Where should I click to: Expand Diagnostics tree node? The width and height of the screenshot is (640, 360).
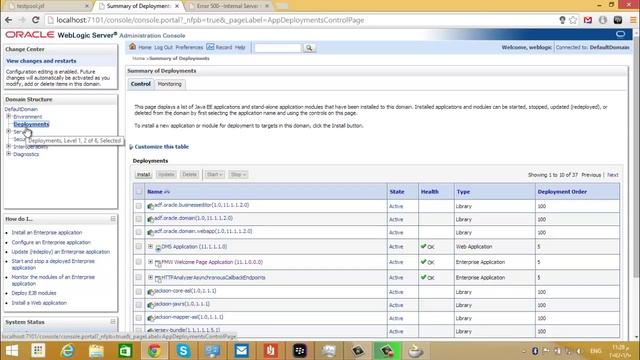(x=9, y=154)
